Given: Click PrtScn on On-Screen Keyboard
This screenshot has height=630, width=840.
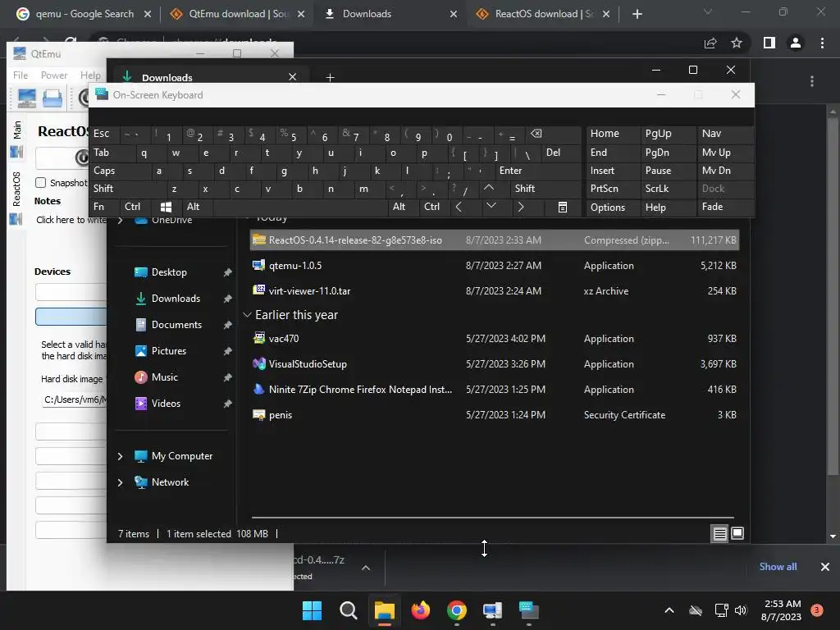Looking at the screenshot, I should [x=612, y=189].
